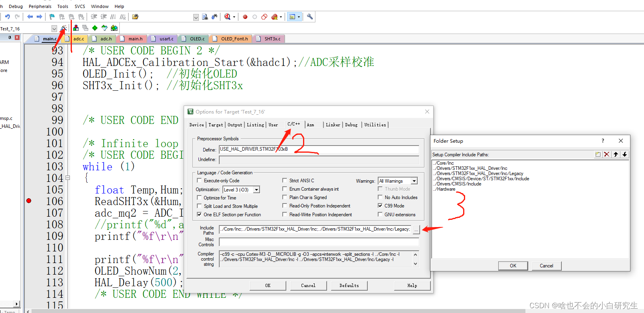Unindent the selected lines icon
644x313 pixels.
tap(103, 17)
